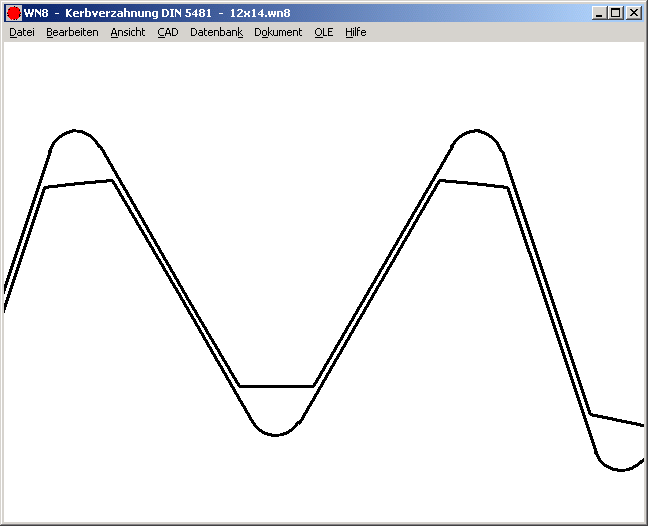
Task: Click the rounded tip of the left tooth
Action: (x=75, y=130)
